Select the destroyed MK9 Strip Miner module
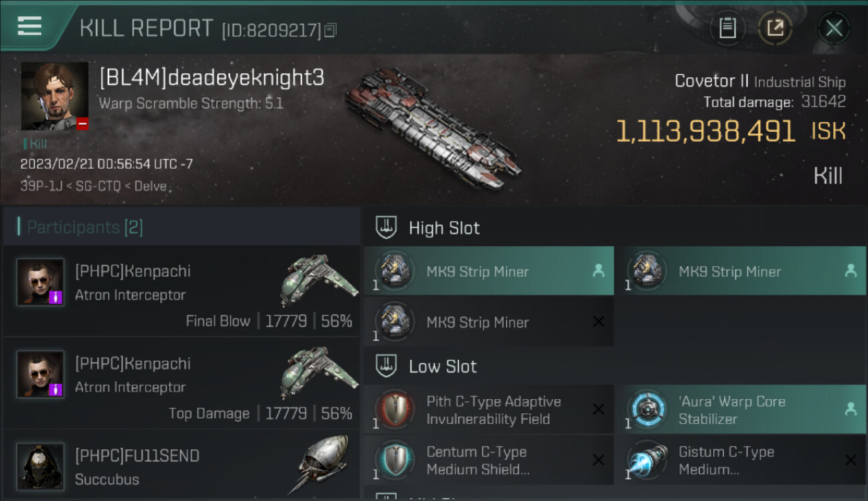Screen dimensions: 868x501 [x=489, y=322]
